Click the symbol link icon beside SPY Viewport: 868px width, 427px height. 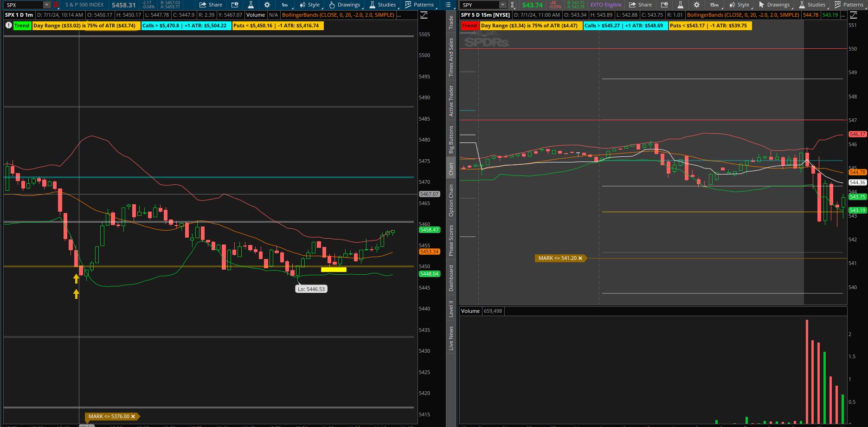point(513,5)
